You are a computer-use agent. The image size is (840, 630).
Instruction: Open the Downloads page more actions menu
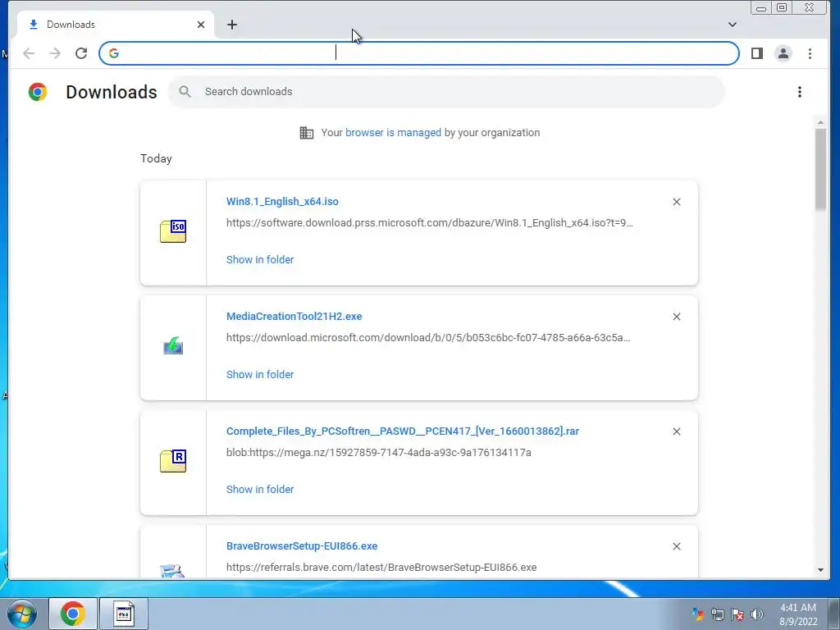point(799,92)
